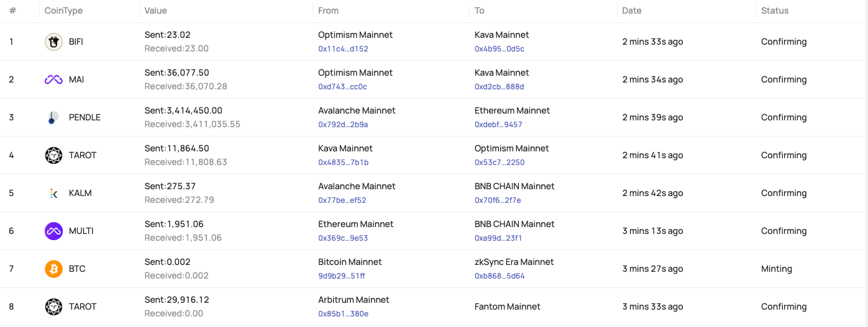Click the TAROT icon in row 4
868x327 pixels.
coord(54,155)
